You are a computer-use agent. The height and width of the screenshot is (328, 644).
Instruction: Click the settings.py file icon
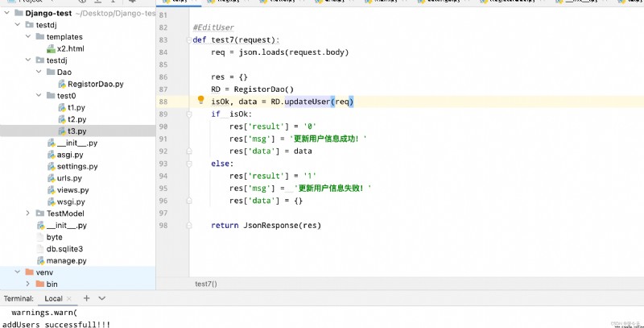coord(52,167)
